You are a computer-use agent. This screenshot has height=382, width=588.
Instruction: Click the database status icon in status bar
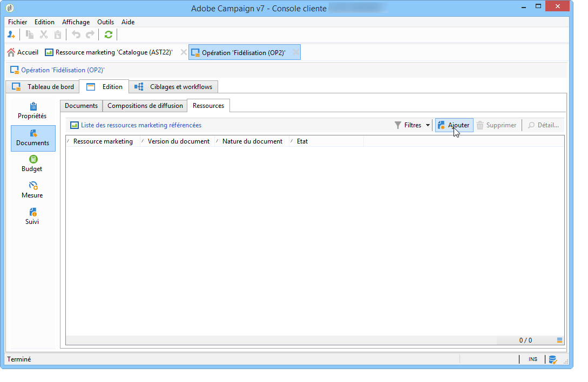pyautogui.click(x=553, y=359)
